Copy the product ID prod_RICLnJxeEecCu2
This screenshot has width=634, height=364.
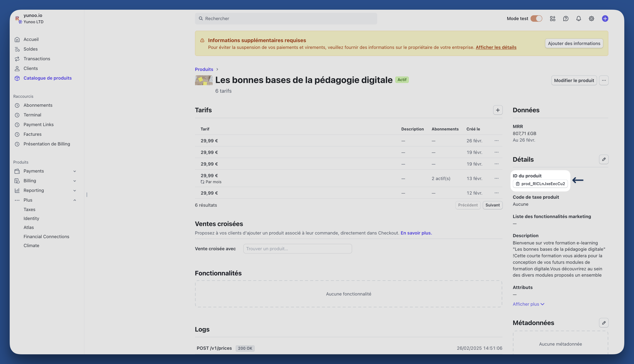[x=540, y=184]
